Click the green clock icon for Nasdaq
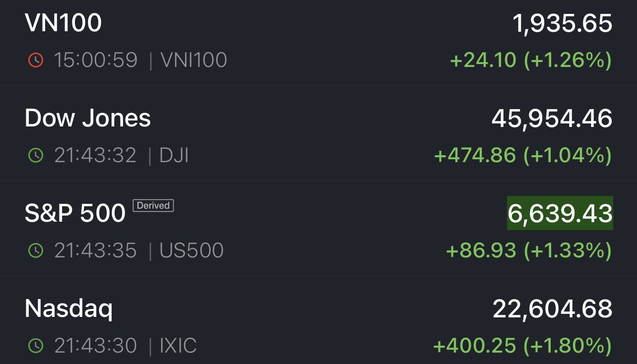This screenshot has height=364, width=637. (36, 346)
